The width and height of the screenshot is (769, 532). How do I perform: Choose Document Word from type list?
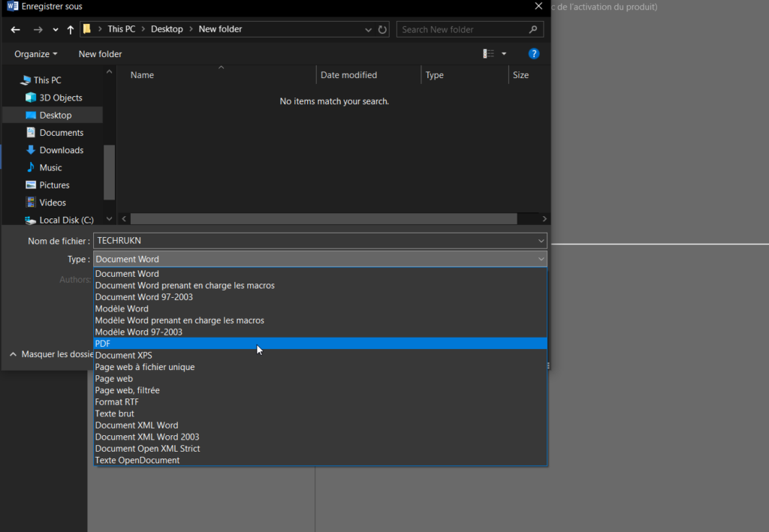click(x=320, y=274)
